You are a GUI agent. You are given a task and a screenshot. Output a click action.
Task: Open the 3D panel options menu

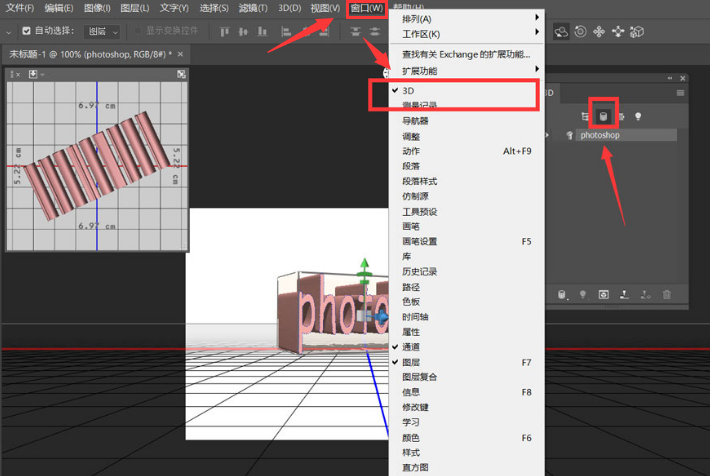tap(680, 93)
